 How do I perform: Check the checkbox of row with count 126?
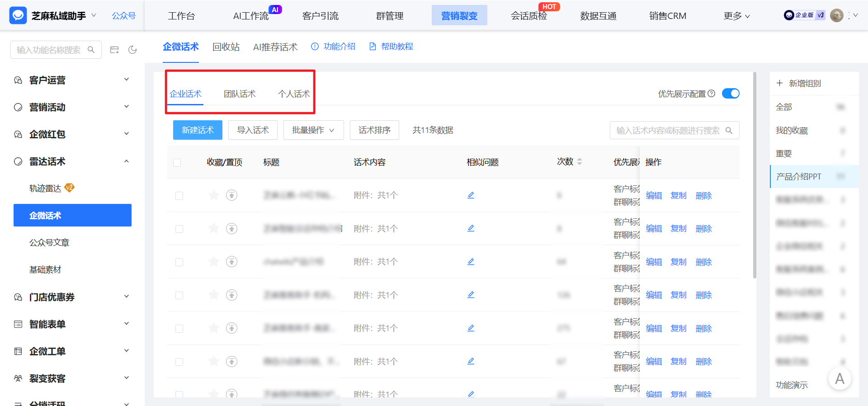179,295
